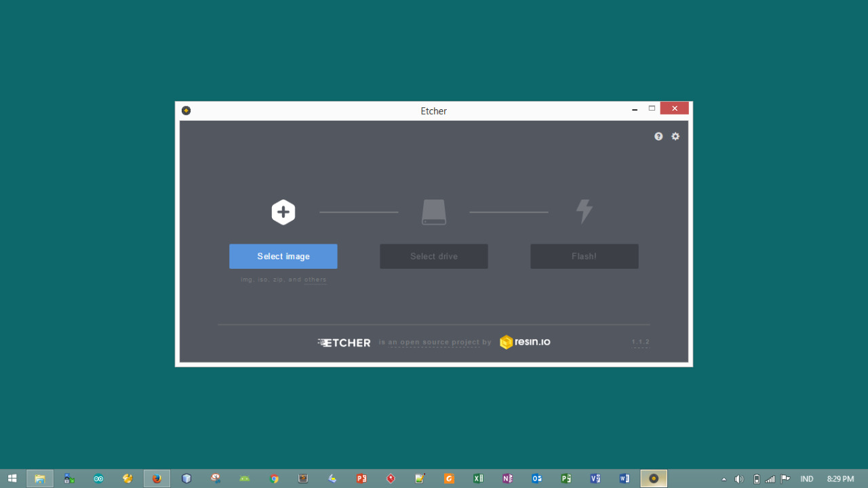Click the plus hexagon image icon
868x488 pixels.
[283, 212]
